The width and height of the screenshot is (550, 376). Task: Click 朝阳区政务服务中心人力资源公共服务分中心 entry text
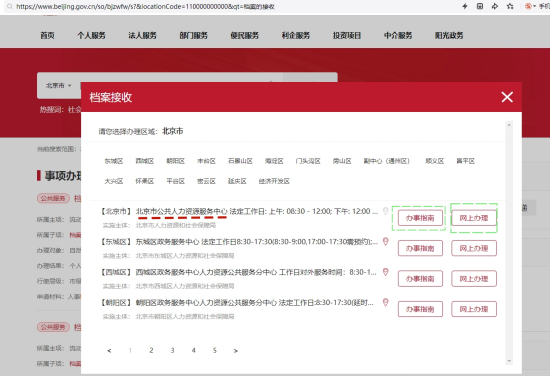[x=206, y=302]
